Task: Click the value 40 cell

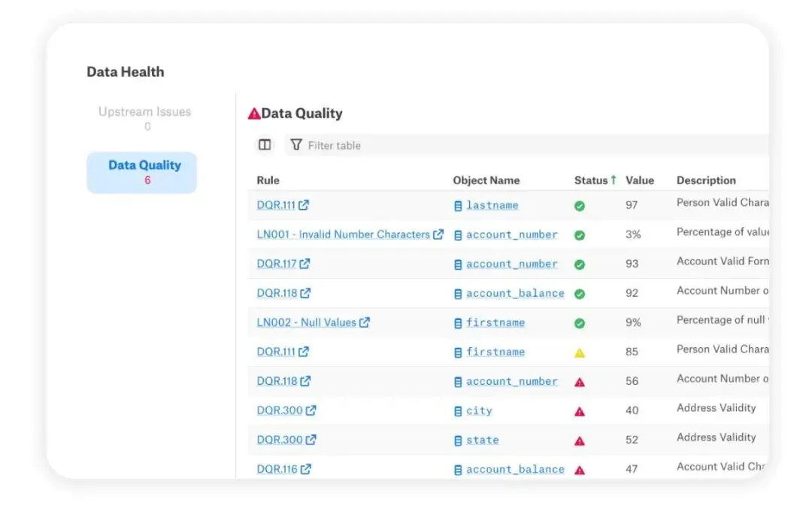Action: [632, 410]
